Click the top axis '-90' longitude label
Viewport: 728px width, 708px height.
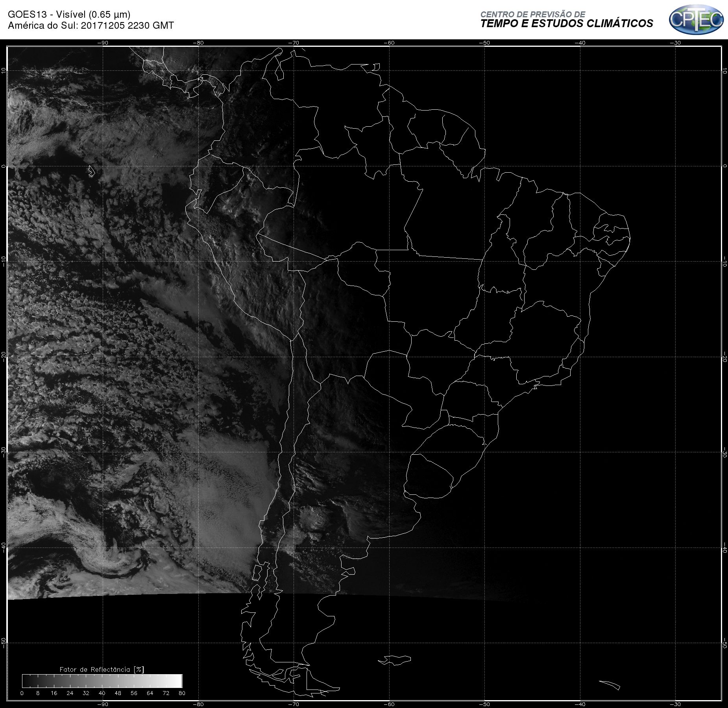point(102,43)
